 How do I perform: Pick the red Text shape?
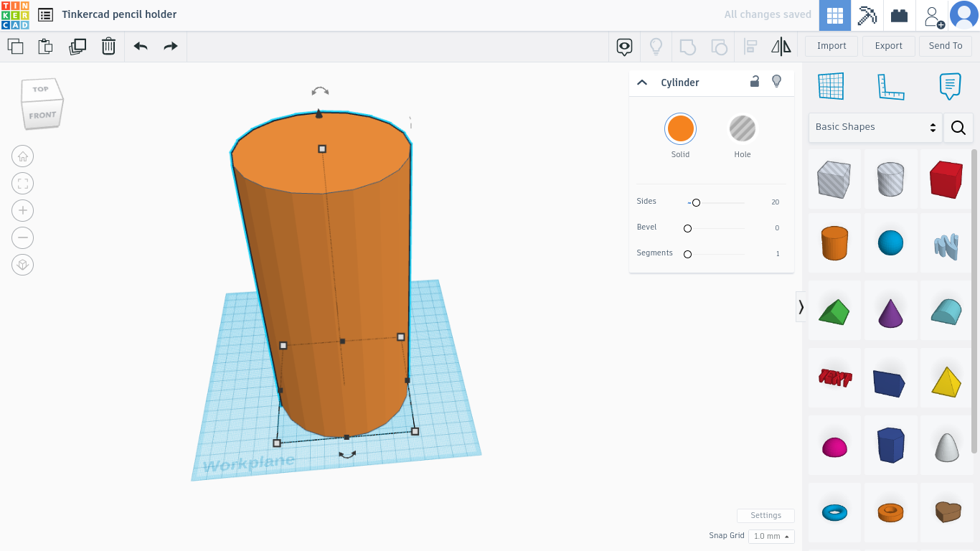[x=834, y=378]
